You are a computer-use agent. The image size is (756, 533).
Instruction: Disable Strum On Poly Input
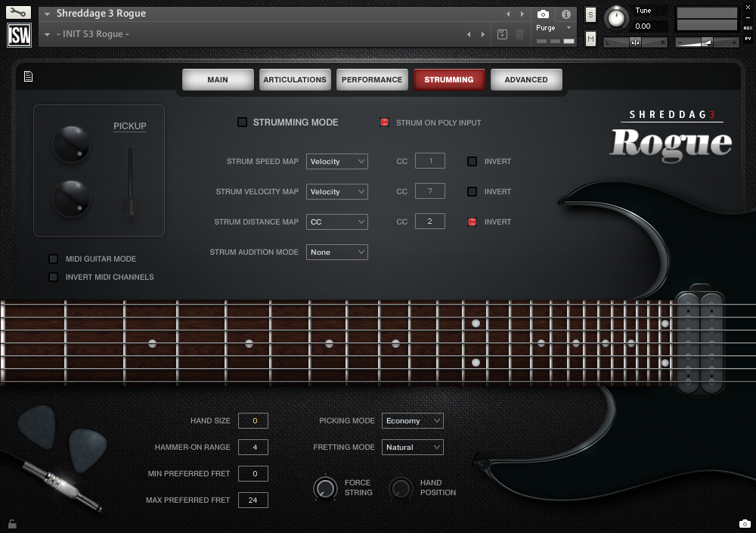[x=385, y=122]
